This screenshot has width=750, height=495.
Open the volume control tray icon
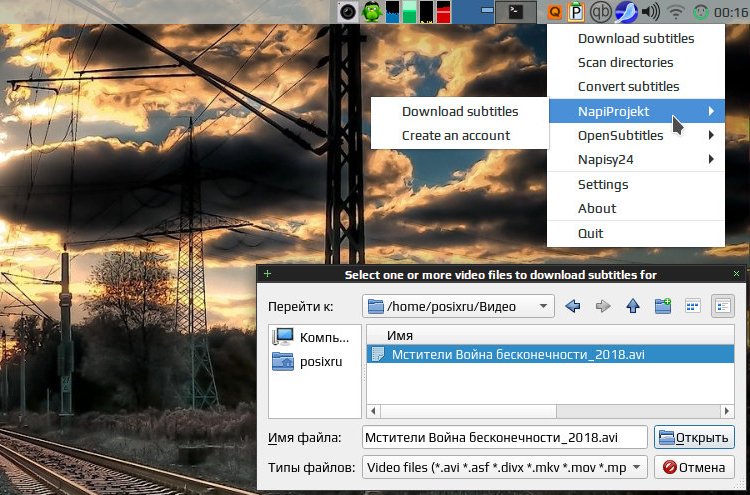[x=651, y=12]
